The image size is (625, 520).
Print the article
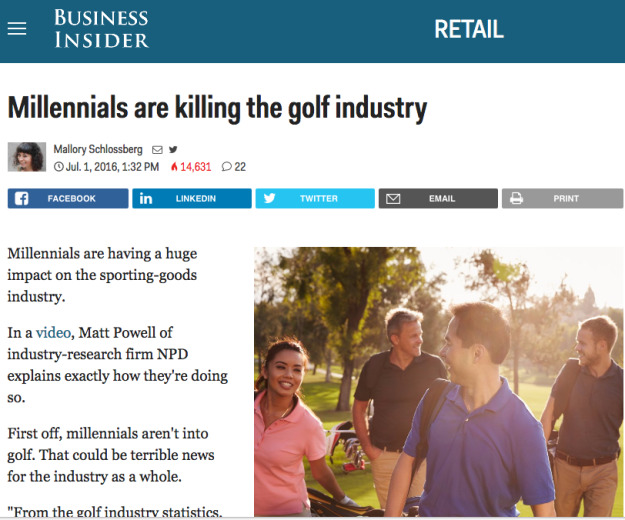[x=561, y=198]
